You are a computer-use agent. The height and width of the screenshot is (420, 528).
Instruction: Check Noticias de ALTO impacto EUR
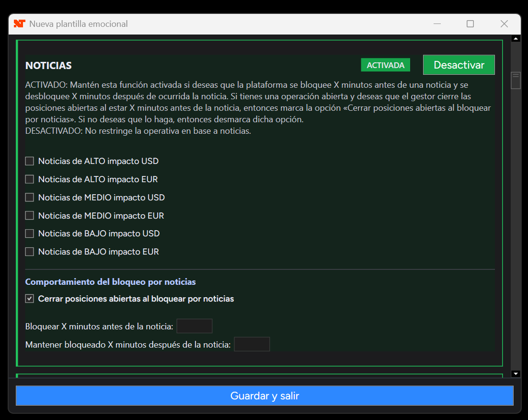point(30,179)
